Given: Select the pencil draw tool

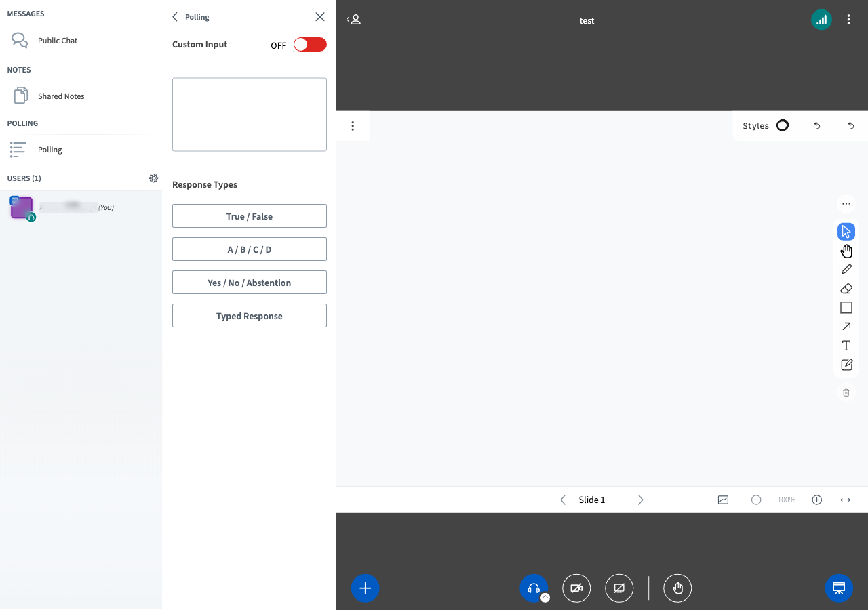Looking at the screenshot, I should pos(846,270).
